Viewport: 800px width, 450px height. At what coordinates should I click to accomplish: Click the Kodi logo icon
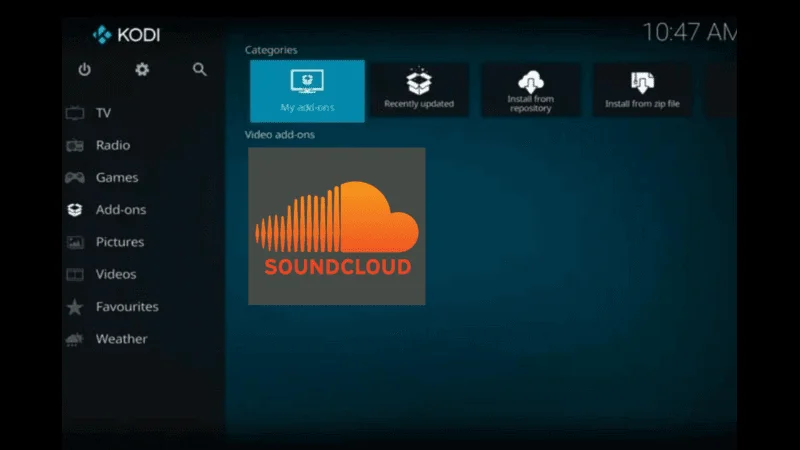[102, 35]
